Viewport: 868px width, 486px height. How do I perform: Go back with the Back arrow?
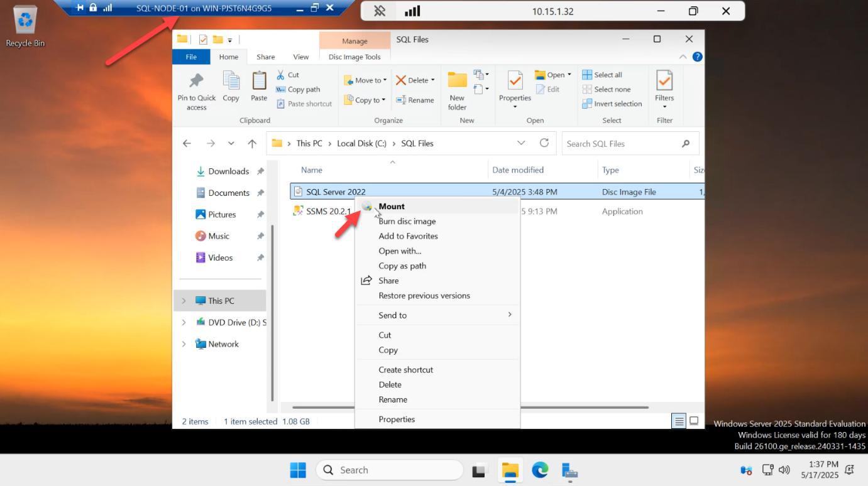[x=187, y=143]
